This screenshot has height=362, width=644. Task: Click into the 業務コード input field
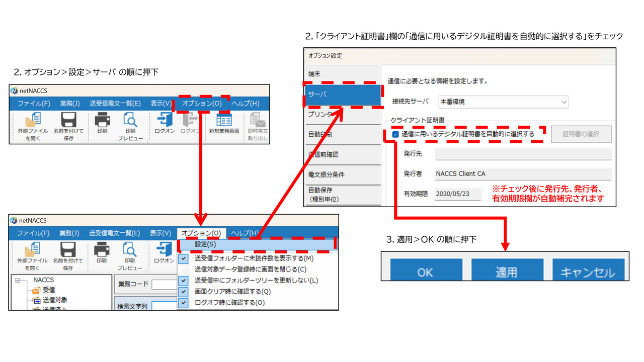[x=165, y=284]
